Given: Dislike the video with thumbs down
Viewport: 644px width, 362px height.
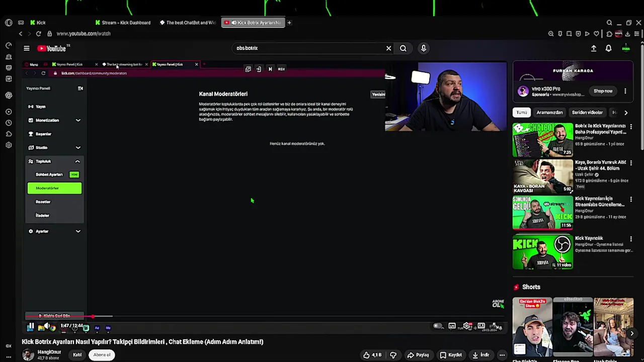Looking at the screenshot, I should [393, 355].
